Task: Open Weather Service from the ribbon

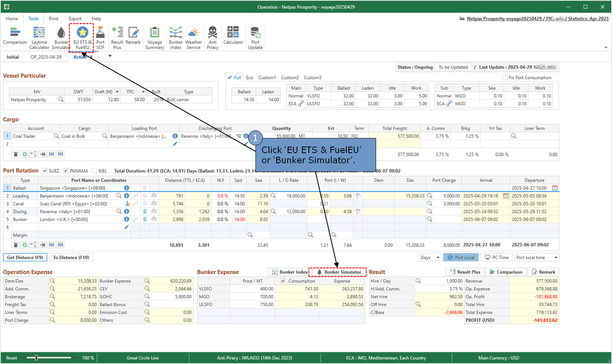Action: (x=194, y=37)
